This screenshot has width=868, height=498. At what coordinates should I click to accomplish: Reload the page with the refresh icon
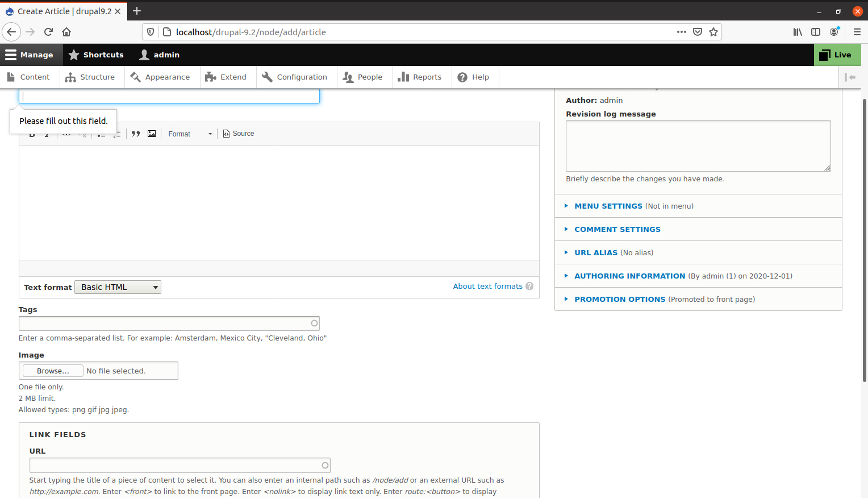[x=48, y=32]
